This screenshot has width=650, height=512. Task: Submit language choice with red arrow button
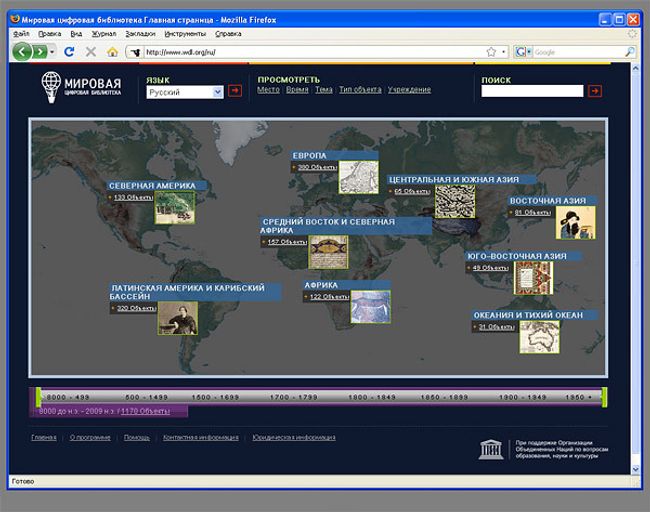[235, 90]
